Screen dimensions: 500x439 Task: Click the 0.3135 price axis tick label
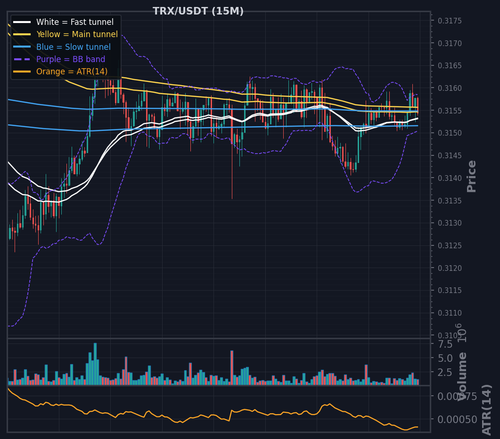(450, 200)
